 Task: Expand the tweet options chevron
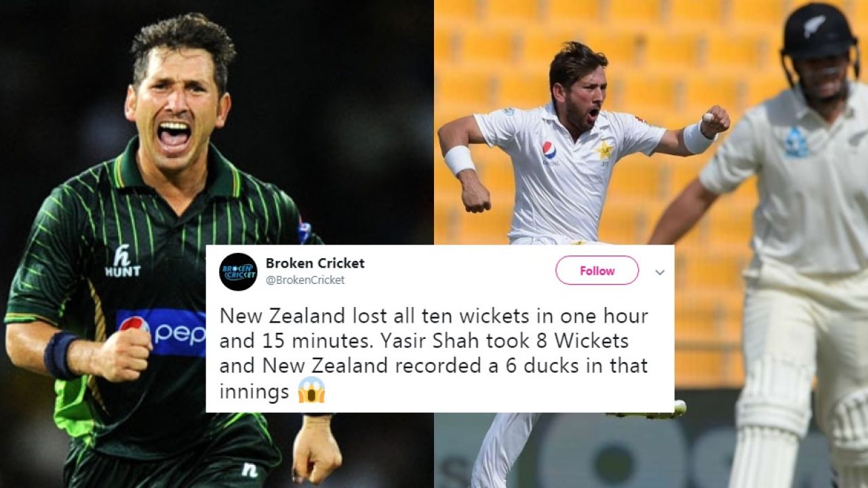pos(660,272)
